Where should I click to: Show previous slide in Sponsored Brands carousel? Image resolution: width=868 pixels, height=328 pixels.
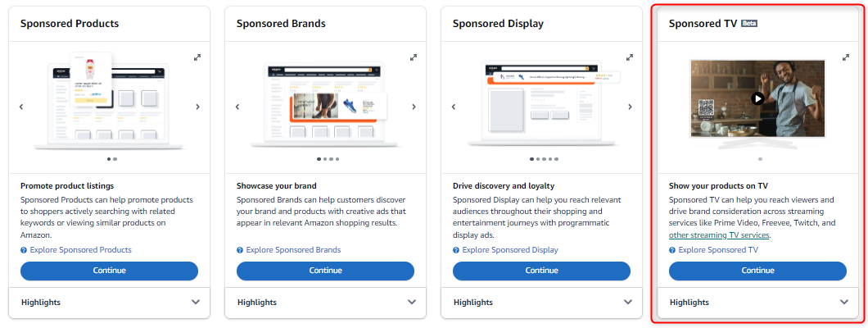(x=237, y=107)
